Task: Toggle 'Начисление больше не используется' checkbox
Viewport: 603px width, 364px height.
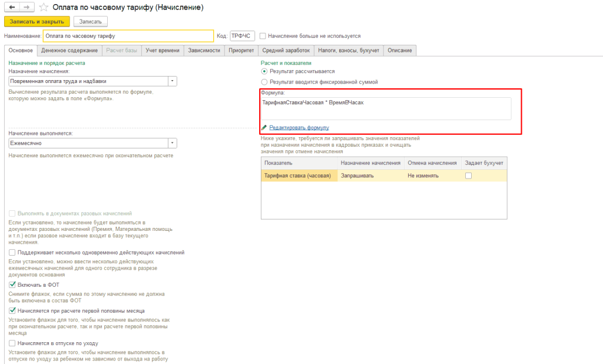Action: pyautogui.click(x=263, y=36)
